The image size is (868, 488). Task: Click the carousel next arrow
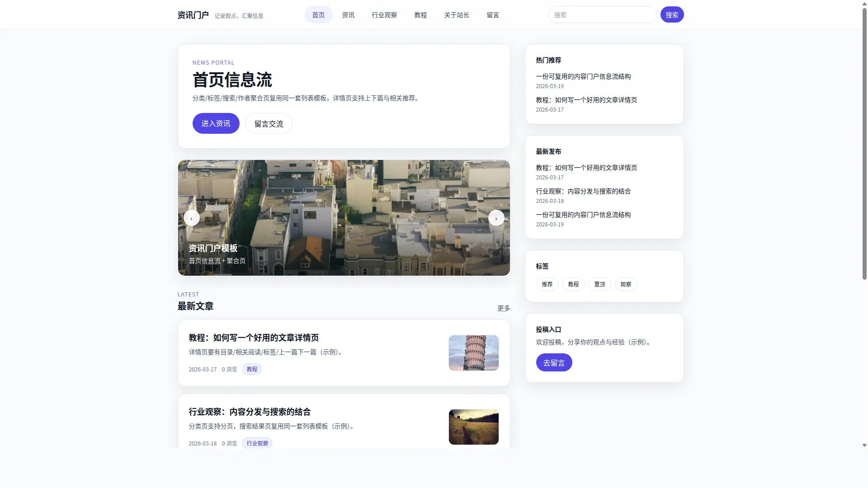click(x=496, y=218)
